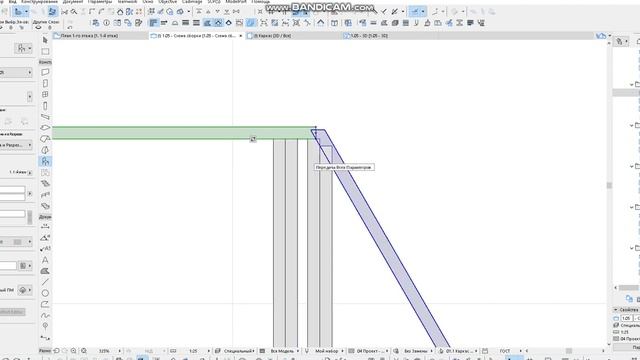Select the Line tool
This screenshot has width=640, height=360.
tap(45, 282)
